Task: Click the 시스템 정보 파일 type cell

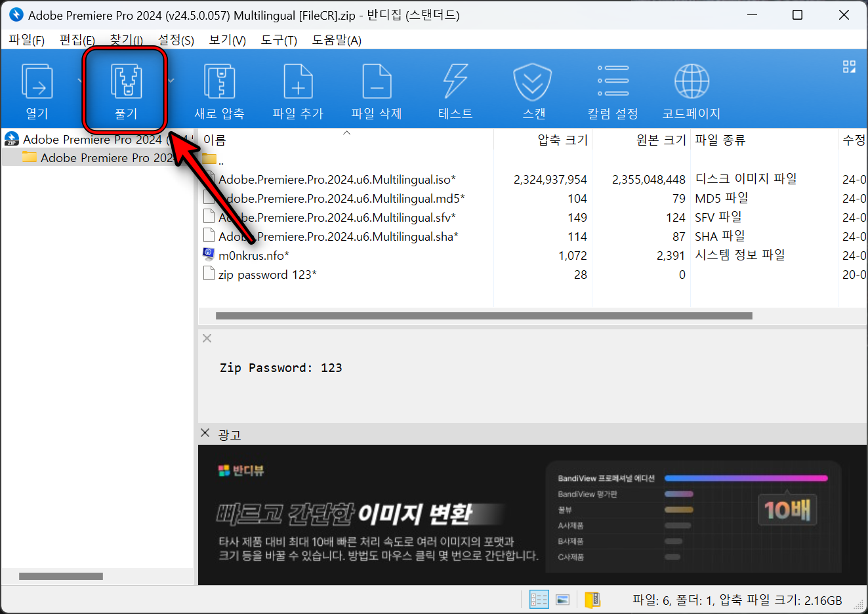Action: click(740, 255)
